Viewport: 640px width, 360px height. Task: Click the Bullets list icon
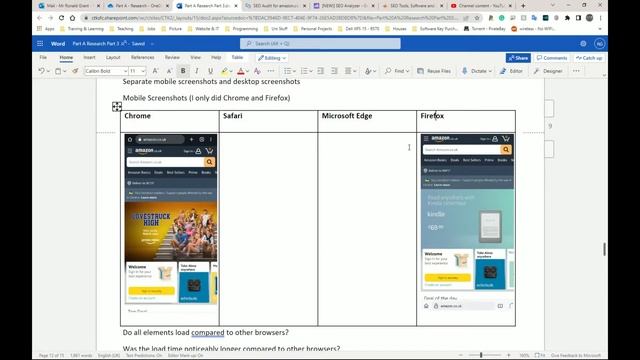click(287, 71)
